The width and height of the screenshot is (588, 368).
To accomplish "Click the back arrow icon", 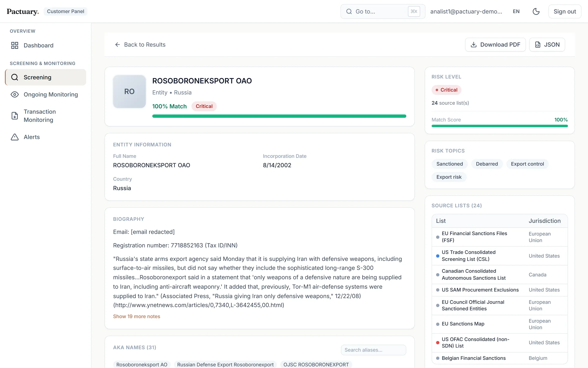I will click(x=118, y=45).
